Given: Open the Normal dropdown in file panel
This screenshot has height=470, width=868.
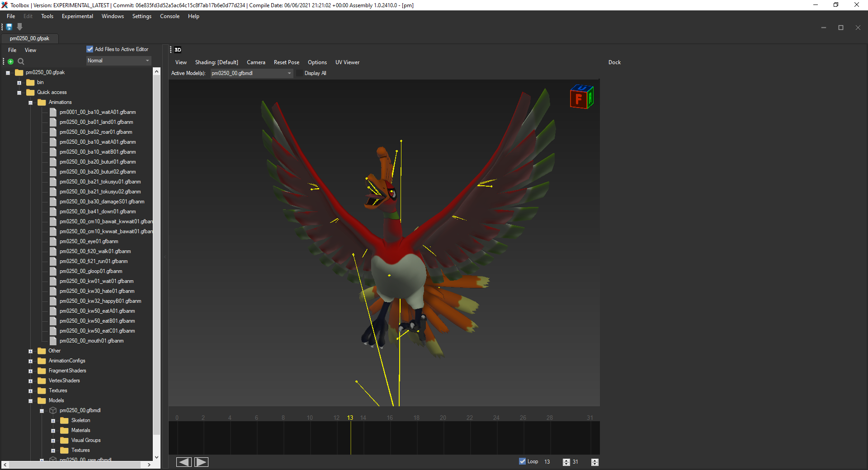Looking at the screenshot, I should click(118, 61).
